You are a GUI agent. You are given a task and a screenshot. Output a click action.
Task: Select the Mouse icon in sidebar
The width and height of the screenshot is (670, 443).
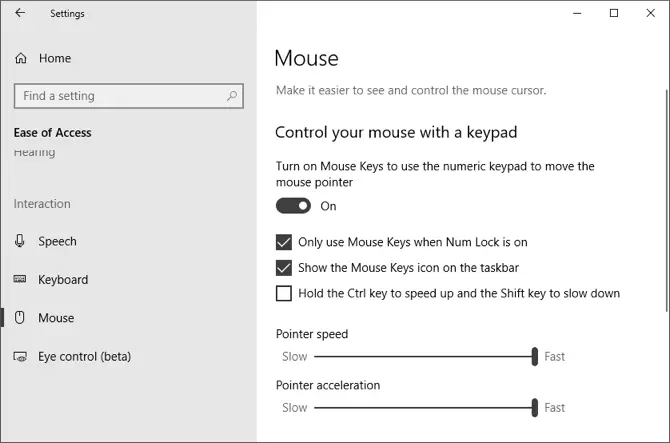[20, 318]
